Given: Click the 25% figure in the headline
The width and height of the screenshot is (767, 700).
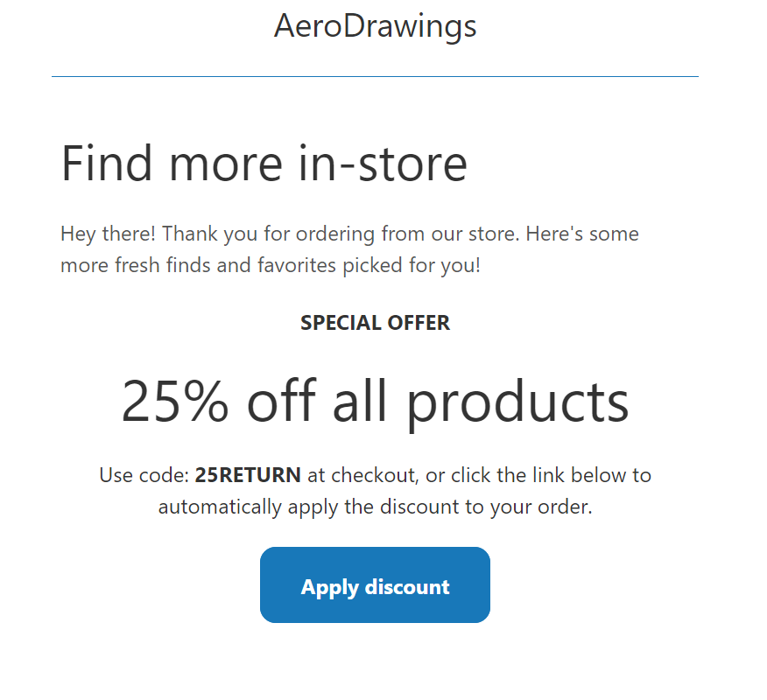Looking at the screenshot, I should [175, 401].
